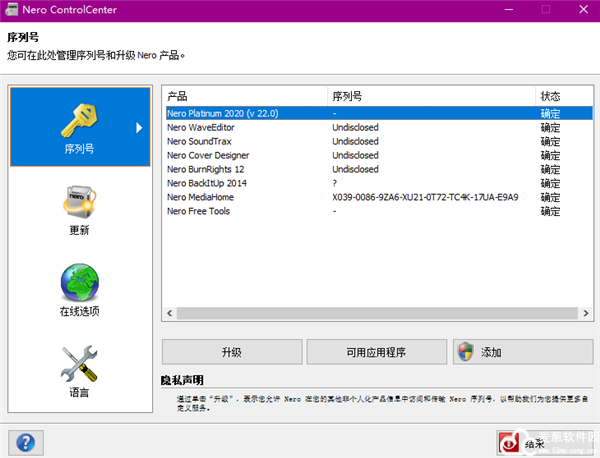600x458 pixels.
Task: Select the Nero Free Tools row
Action: [379, 211]
